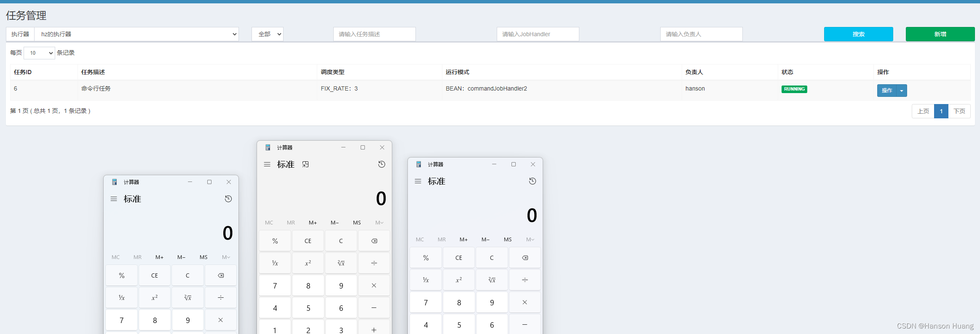Click the 搜索 search button
The height and width of the screenshot is (334, 980).
click(x=859, y=34)
